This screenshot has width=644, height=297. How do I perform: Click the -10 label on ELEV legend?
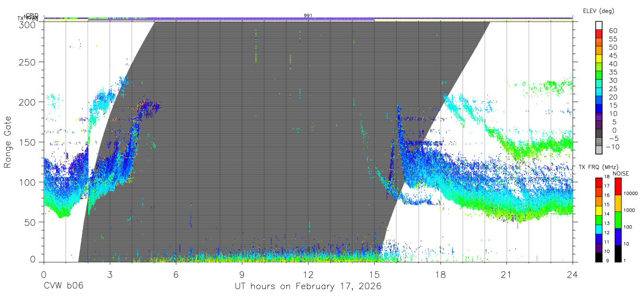click(x=613, y=147)
